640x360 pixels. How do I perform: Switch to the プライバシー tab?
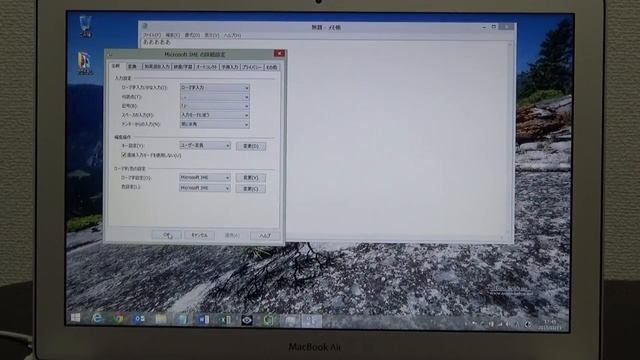click(252, 67)
